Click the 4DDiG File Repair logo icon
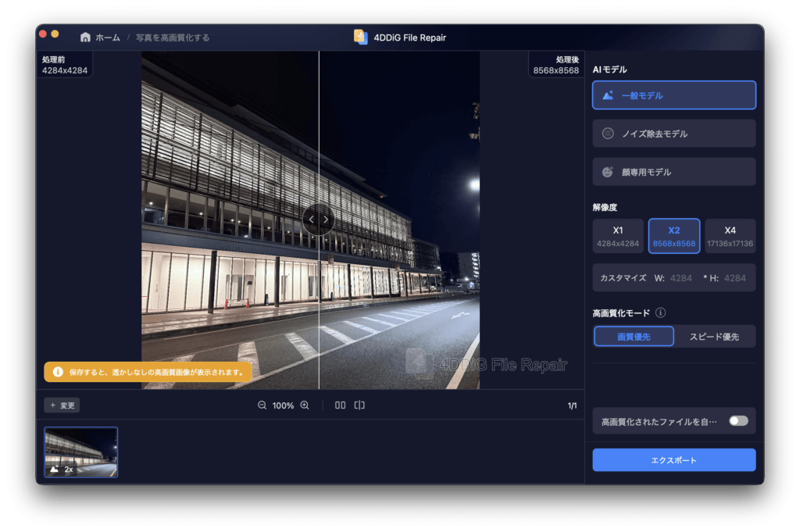 click(x=361, y=37)
